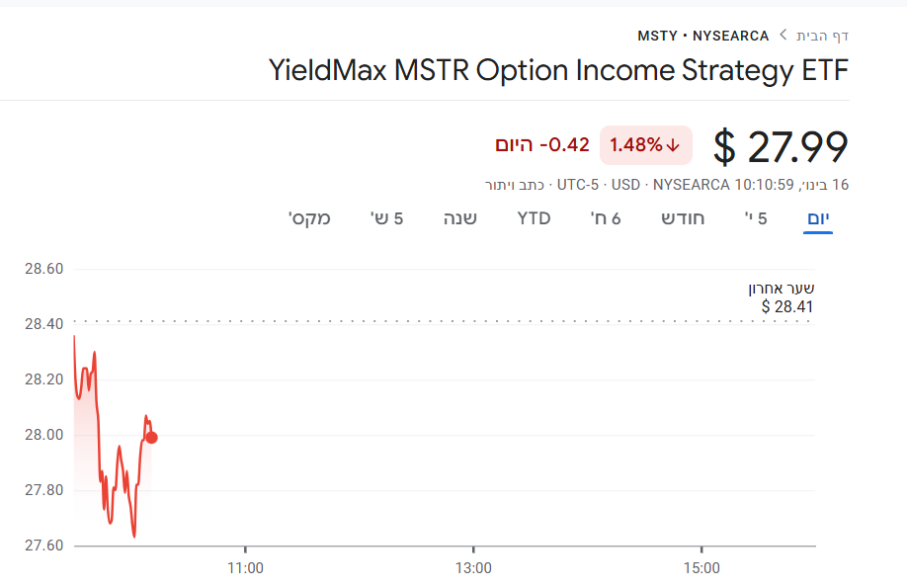Show the מקס' maximum range tab
Viewport: 907px width, 588px height.
[309, 218]
